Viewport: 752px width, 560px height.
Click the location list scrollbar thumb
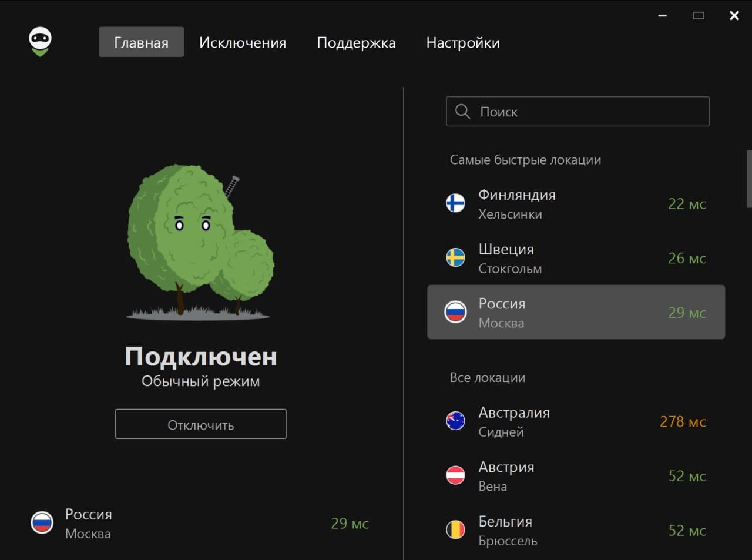pyautogui.click(x=749, y=179)
